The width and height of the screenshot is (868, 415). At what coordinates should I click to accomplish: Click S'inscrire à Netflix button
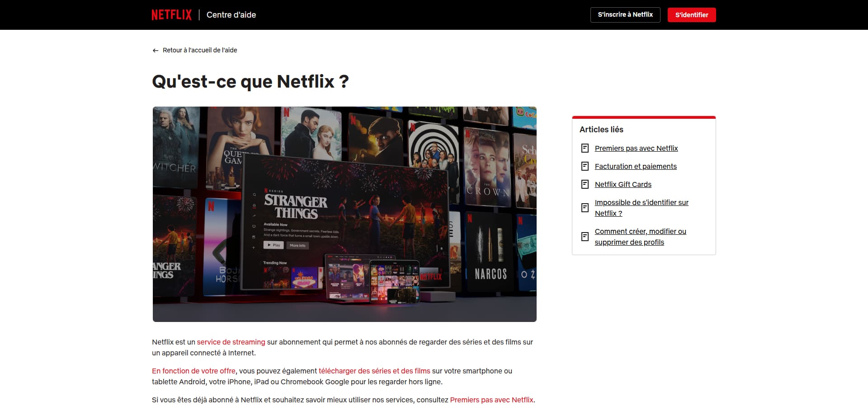click(625, 15)
